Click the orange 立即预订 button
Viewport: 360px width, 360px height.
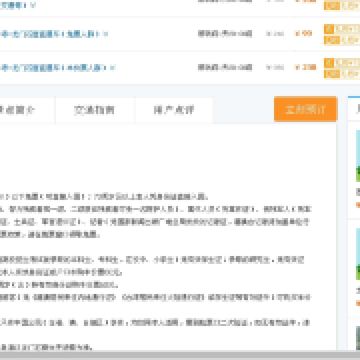[306, 109]
